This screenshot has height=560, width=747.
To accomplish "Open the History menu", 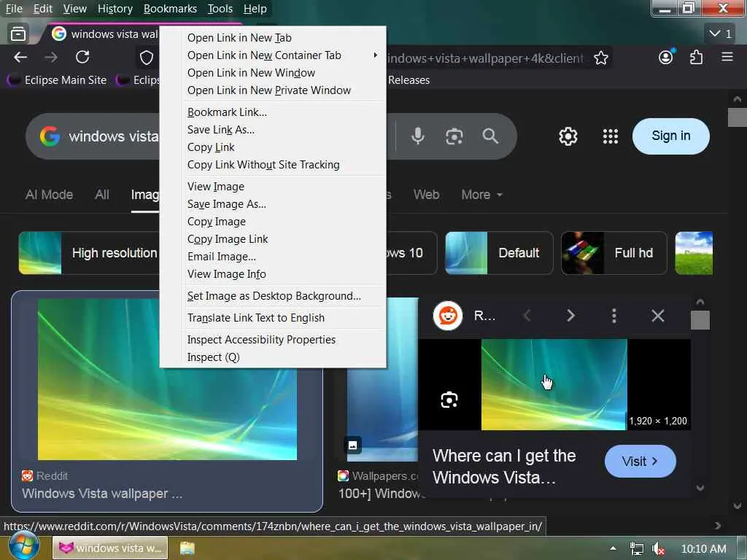I will (x=115, y=9).
